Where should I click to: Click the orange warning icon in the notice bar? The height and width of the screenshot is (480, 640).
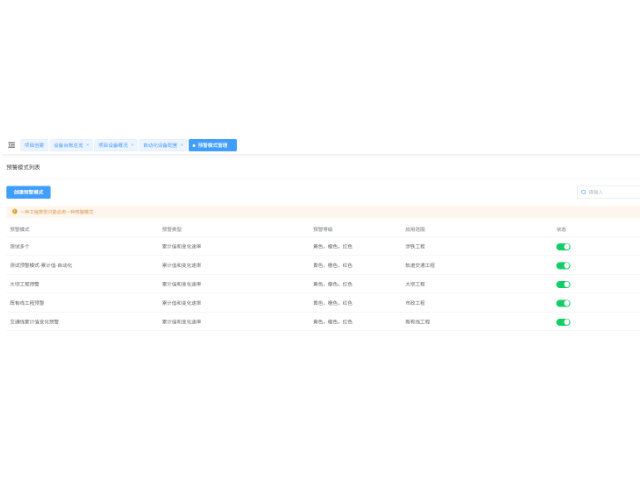click(14, 212)
